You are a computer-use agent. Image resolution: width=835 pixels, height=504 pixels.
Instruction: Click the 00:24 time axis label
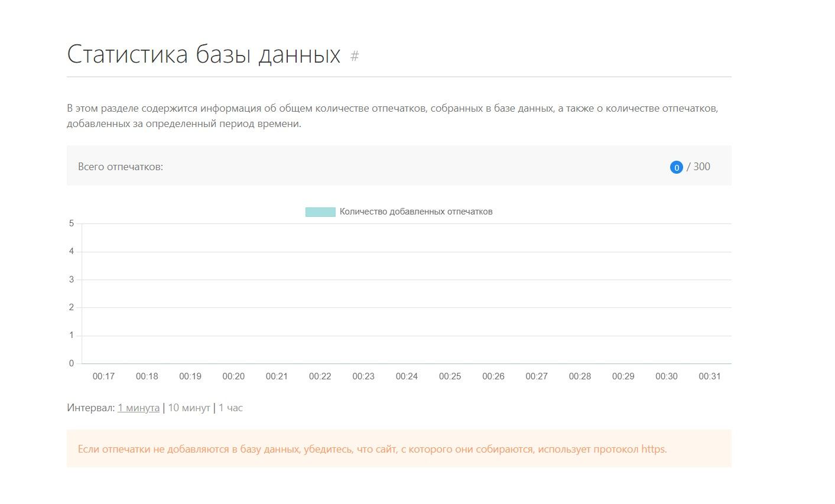coord(407,376)
